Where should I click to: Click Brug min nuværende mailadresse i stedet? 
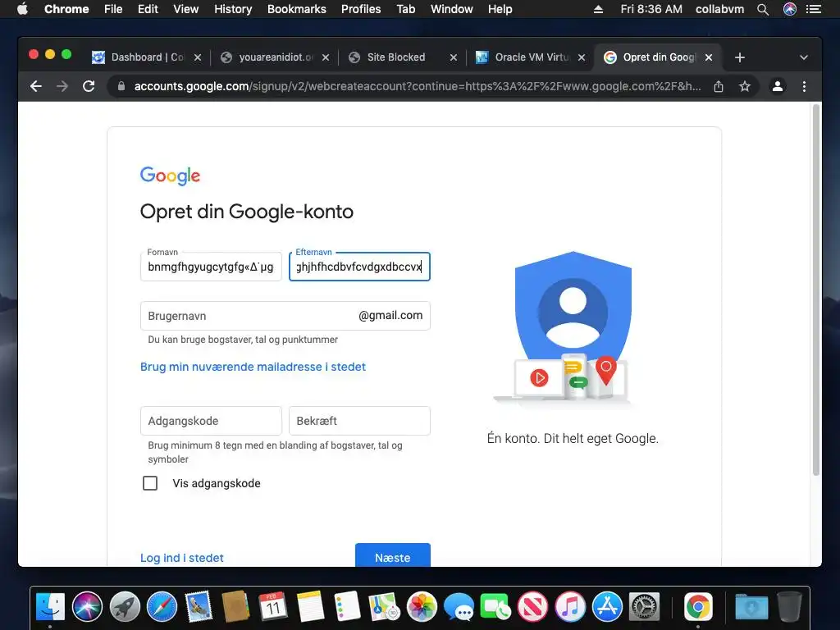point(253,367)
